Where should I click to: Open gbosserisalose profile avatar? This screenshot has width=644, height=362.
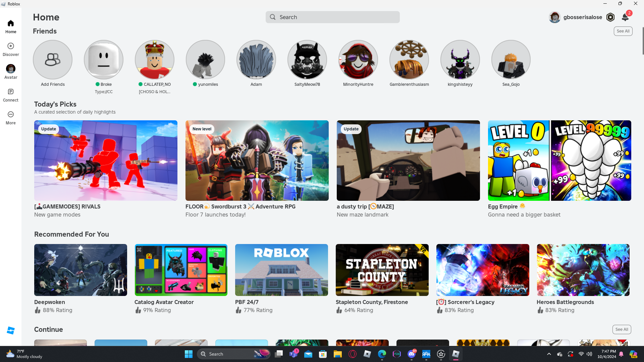555,17
